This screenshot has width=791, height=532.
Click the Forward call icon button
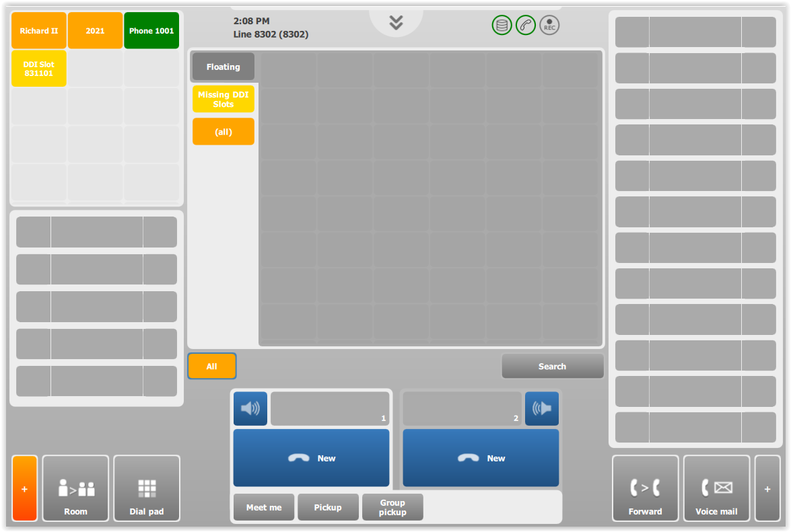(x=645, y=488)
